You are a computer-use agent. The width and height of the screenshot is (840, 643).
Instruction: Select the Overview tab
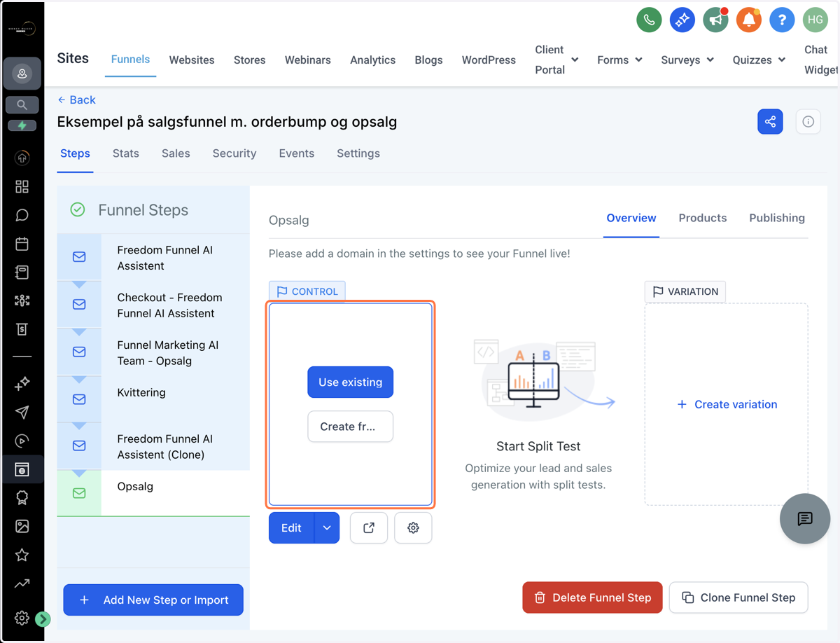[631, 218]
